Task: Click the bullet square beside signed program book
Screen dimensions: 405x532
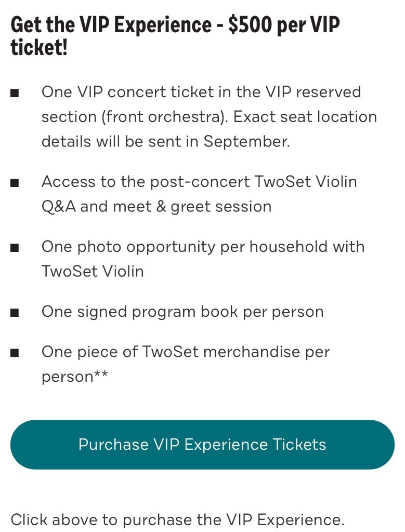Action: (x=14, y=312)
